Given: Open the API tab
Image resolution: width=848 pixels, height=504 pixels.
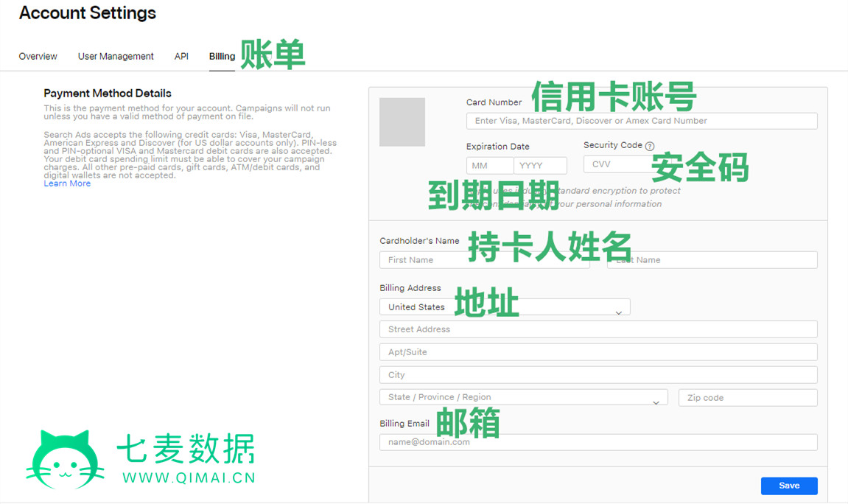Looking at the screenshot, I should 181,57.
